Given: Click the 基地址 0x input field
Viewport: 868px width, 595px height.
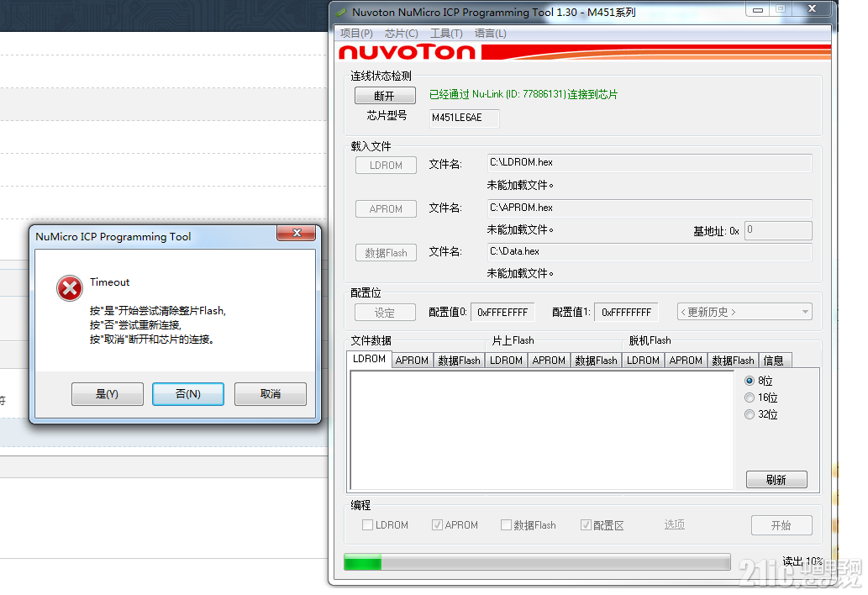Looking at the screenshot, I should (778, 230).
